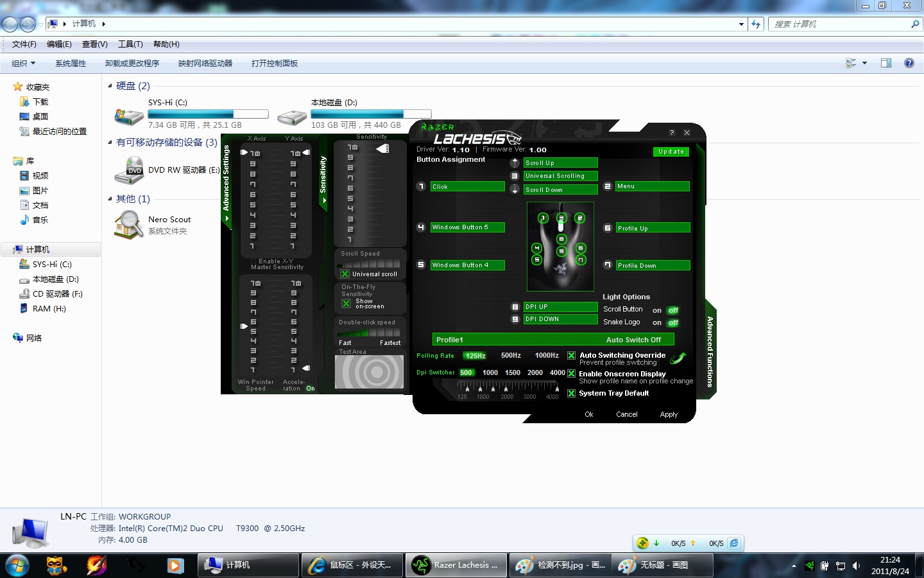Click the scroll-down arrow icon beside Scroll Down
924x578 pixels.
pos(515,189)
